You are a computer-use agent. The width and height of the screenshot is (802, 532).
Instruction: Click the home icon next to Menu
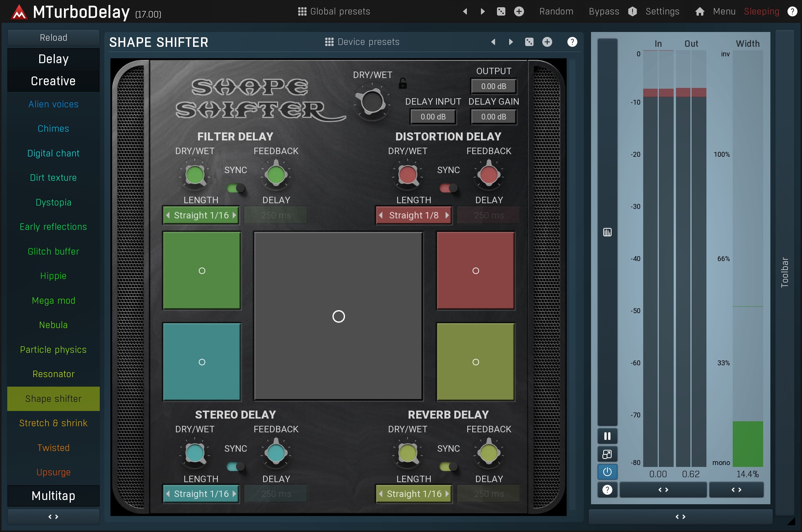(x=700, y=11)
